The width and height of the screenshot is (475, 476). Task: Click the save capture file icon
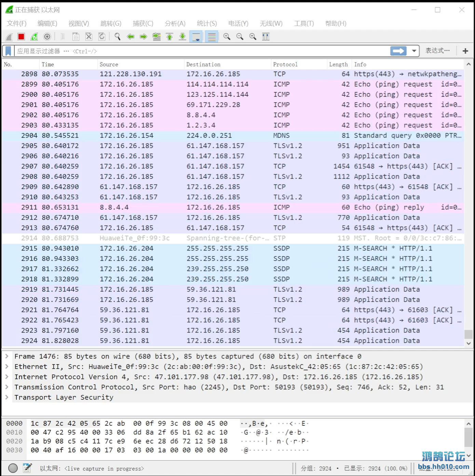pyautogui.click(x=76, y=37)
